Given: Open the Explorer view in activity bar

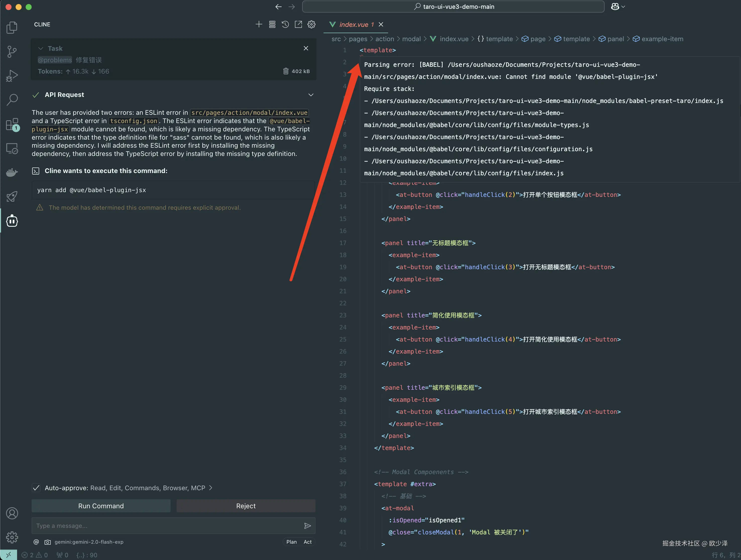Looking at the screenshot, I should [12, 27].
